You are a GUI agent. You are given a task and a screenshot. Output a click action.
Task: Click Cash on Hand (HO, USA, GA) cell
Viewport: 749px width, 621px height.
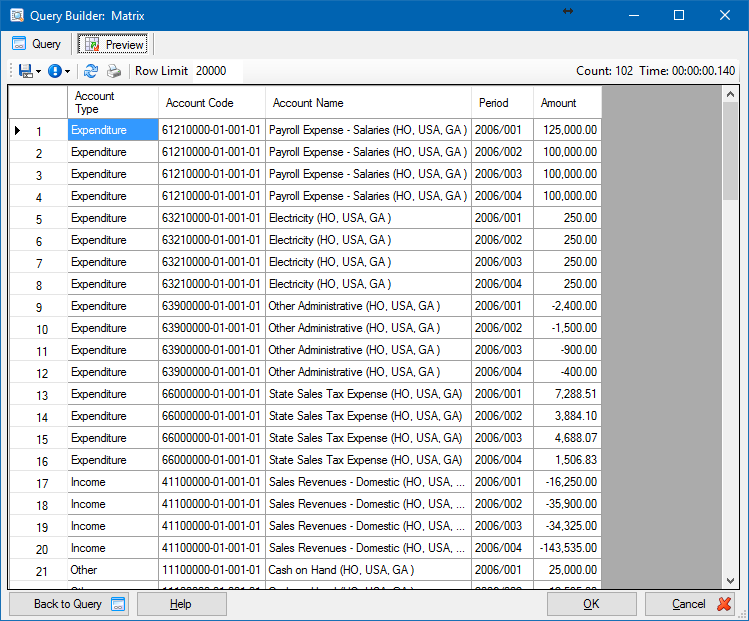tap(368, 569)
